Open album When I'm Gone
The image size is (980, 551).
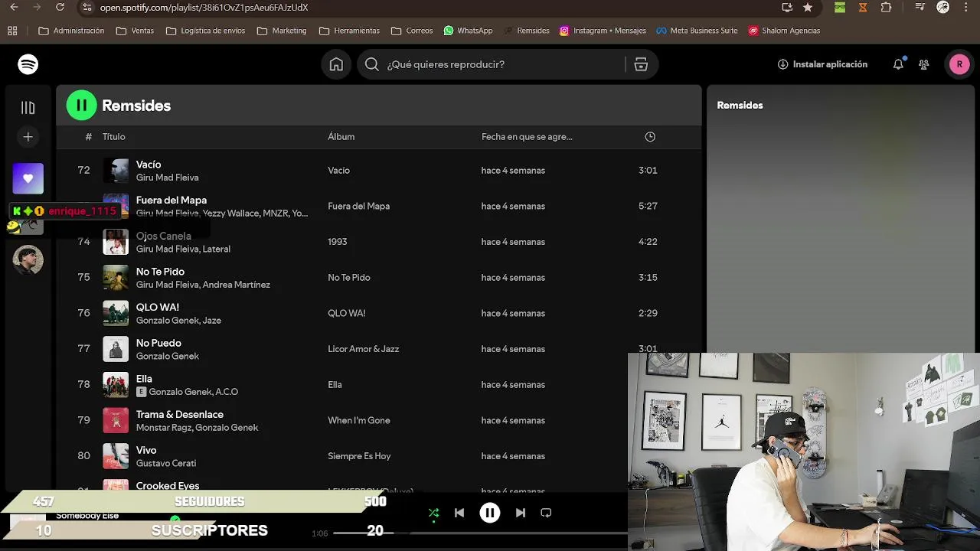coord(359,420)
